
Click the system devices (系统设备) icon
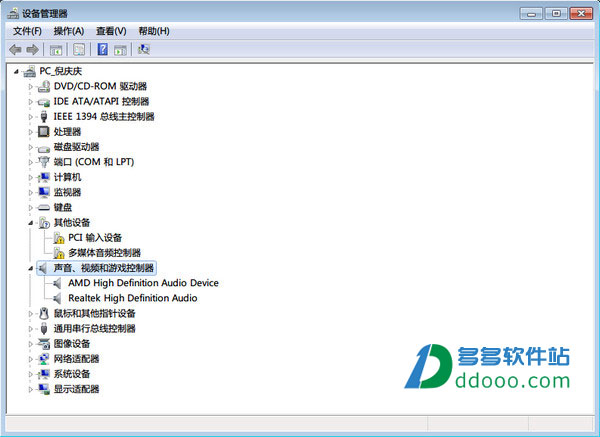click(x=44, y=374)
